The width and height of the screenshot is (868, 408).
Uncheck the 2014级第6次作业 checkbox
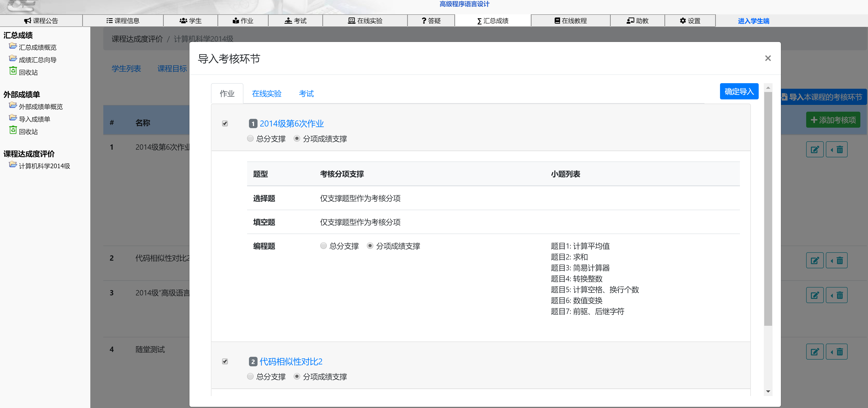point(225,124)
